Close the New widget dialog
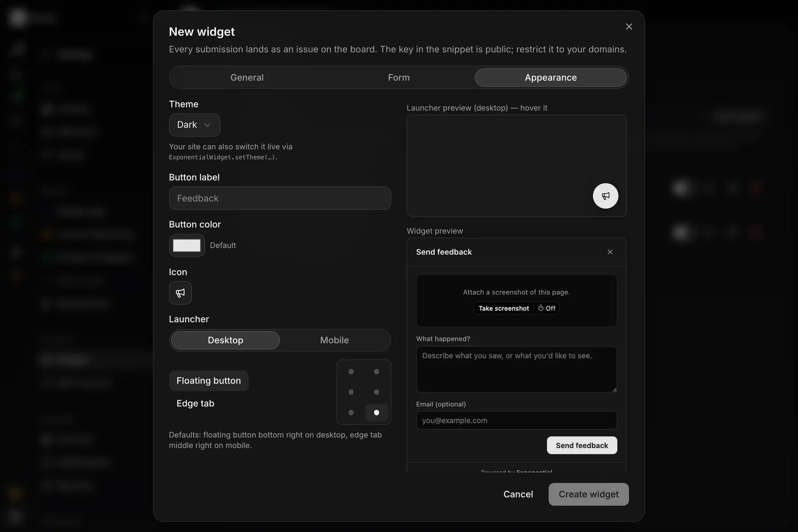Image resolution: width=798 pixels, height=532 pixels. 629,27
